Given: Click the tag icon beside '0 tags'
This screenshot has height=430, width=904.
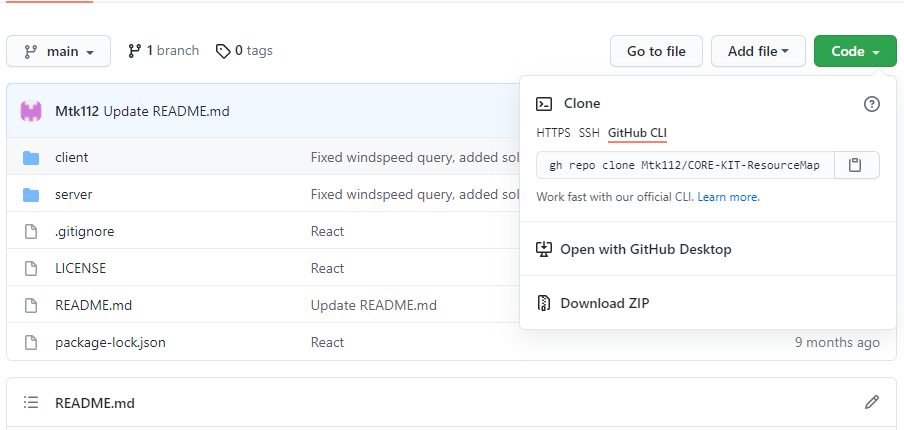Looking at the screenshot, I should (223, 51).
